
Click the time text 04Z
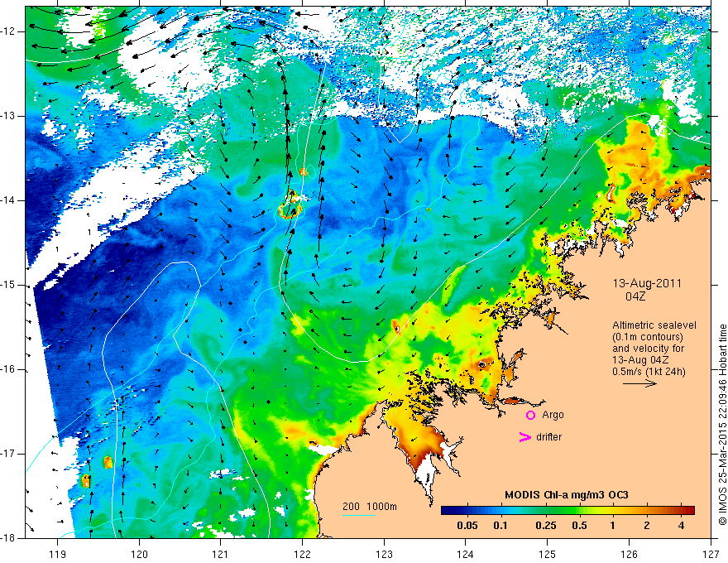pyautogui.click(x=635, y=296)
